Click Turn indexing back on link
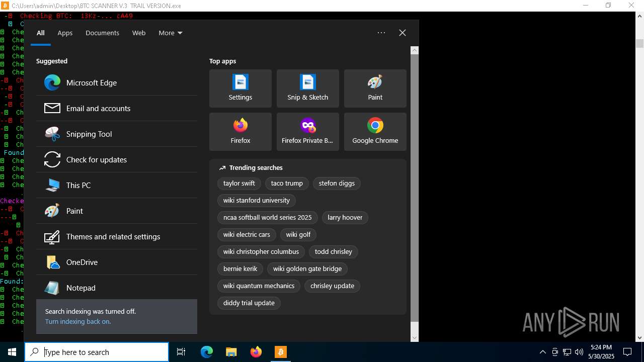 coord(78,322)
